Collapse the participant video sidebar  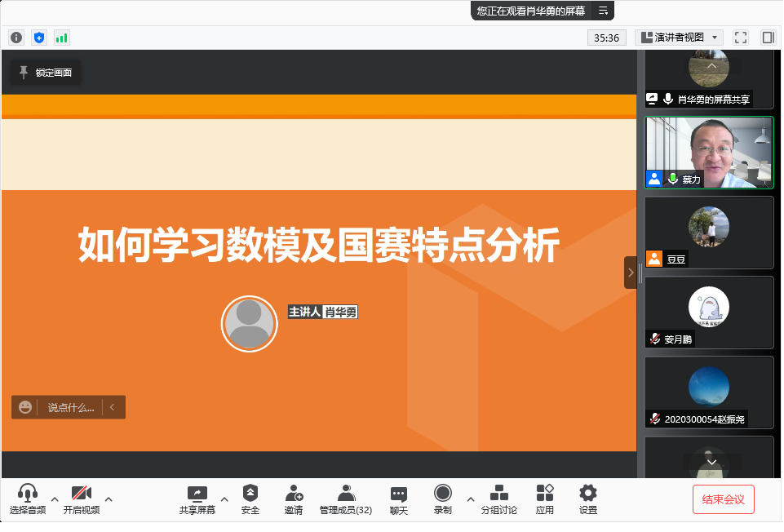pyautogui.click(x=630, y=273)
